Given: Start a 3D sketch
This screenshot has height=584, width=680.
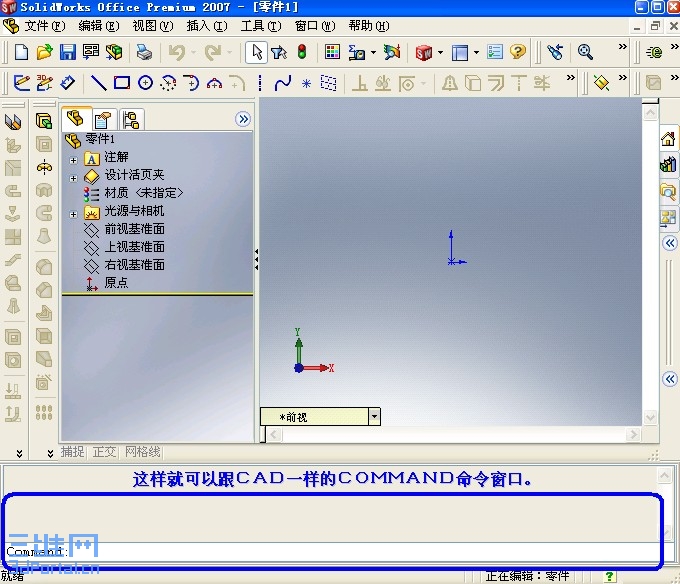Looking at the screenshot, I should point(44,82).
